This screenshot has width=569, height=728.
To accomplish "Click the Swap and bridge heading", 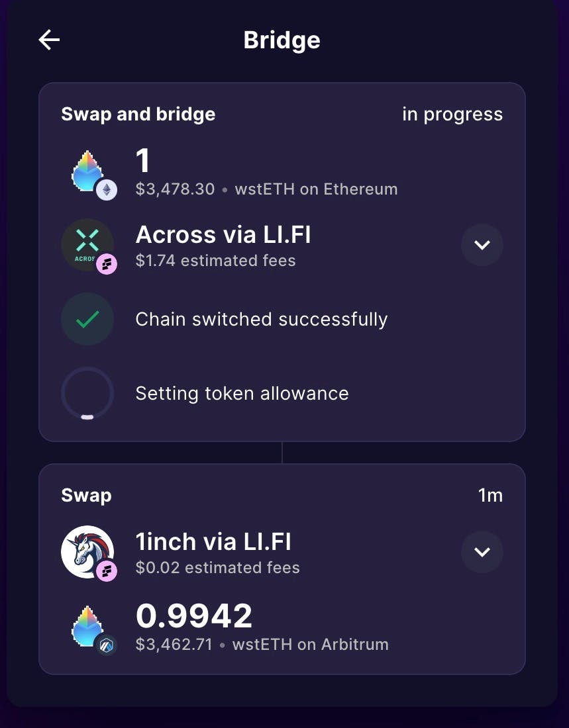I will 138,114.
